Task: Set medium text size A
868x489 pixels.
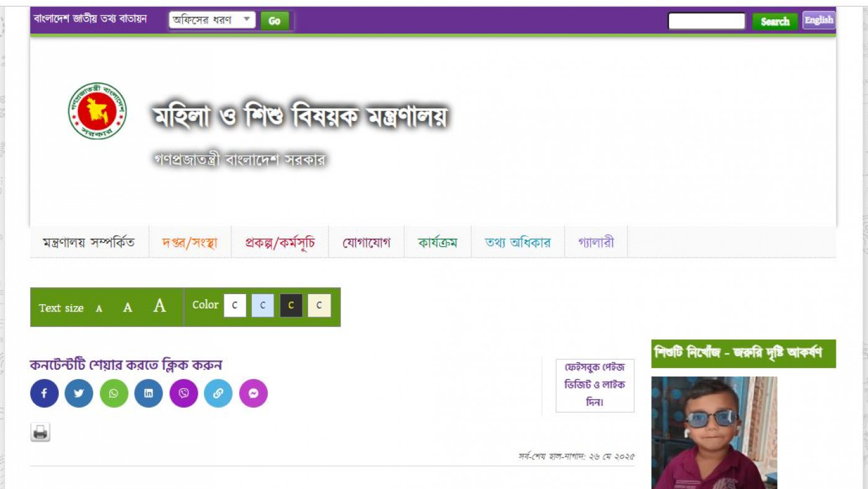Action: [128, 308]
